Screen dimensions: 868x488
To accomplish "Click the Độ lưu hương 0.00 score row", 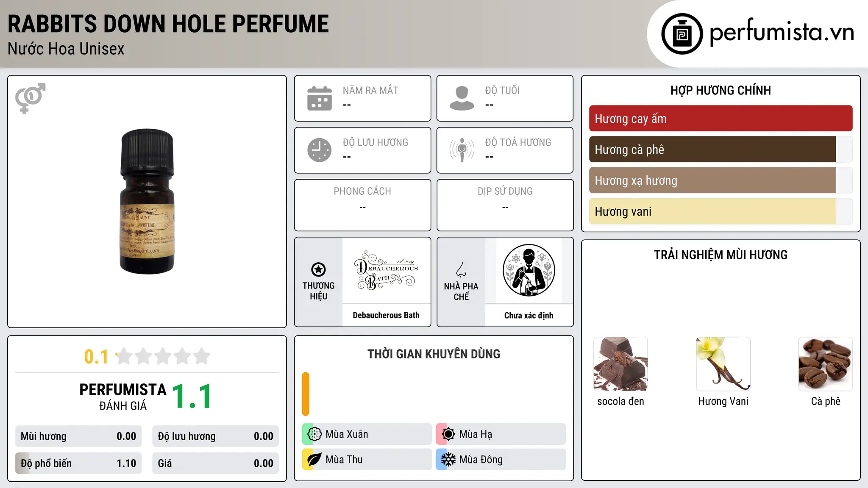I will [x=215, y=436].
